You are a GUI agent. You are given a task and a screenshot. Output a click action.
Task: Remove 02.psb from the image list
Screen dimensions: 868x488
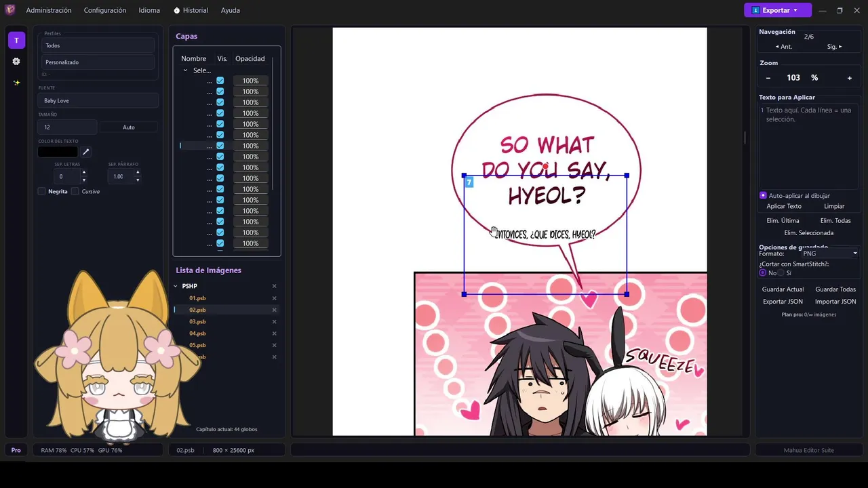(x=275, y=310)
